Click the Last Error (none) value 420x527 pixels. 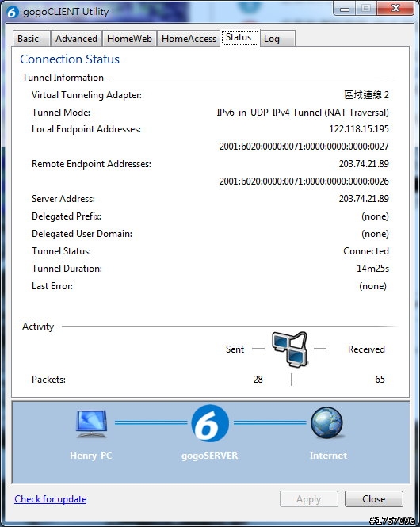click(372, 286)
